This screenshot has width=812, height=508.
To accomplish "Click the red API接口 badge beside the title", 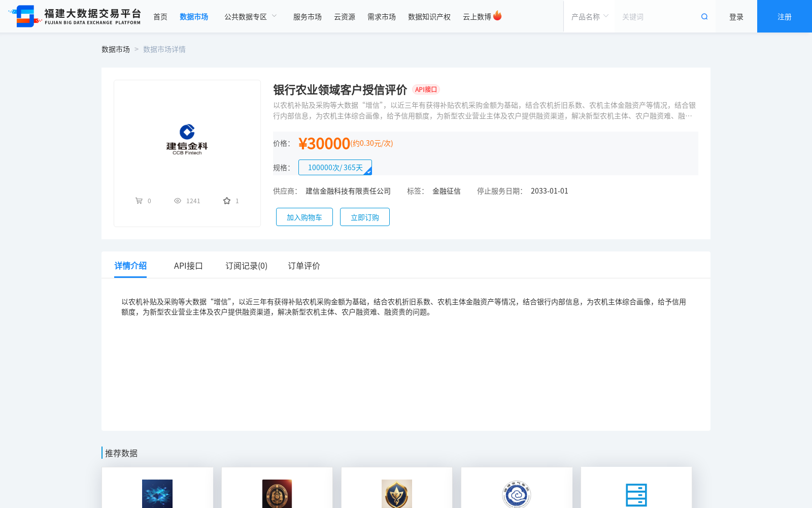I will (x=426, y=89).
